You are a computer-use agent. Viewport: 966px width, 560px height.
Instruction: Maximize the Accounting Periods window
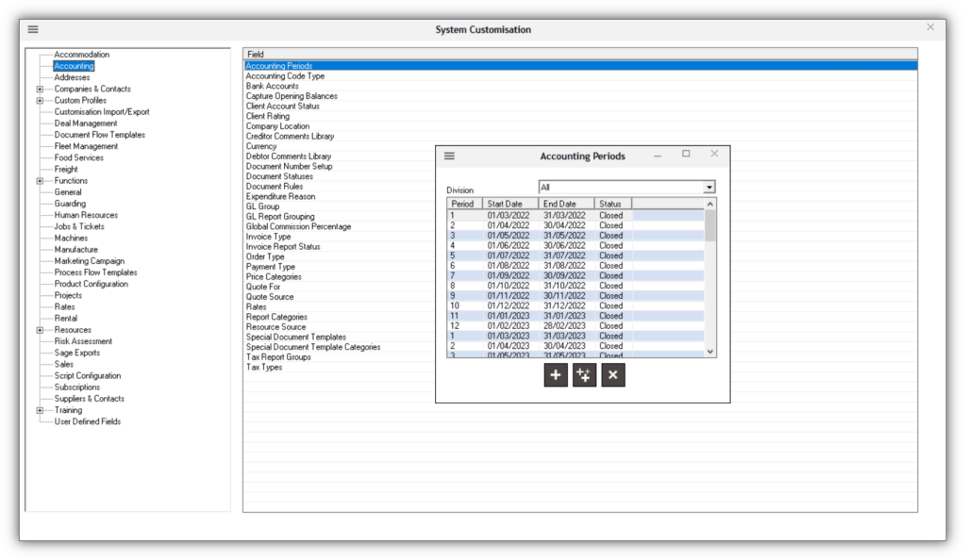pos(686,154)
